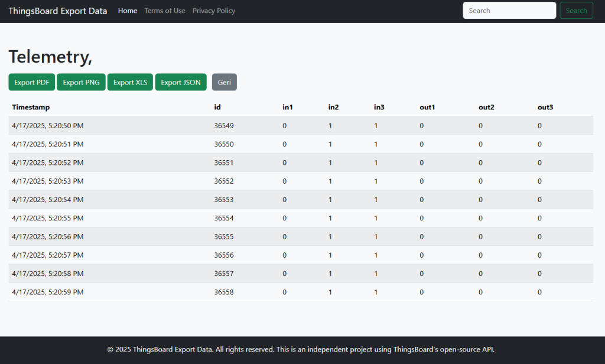The image size is (605, 364).
Task: Open Terms of Use page
Action: click(165, 11)
